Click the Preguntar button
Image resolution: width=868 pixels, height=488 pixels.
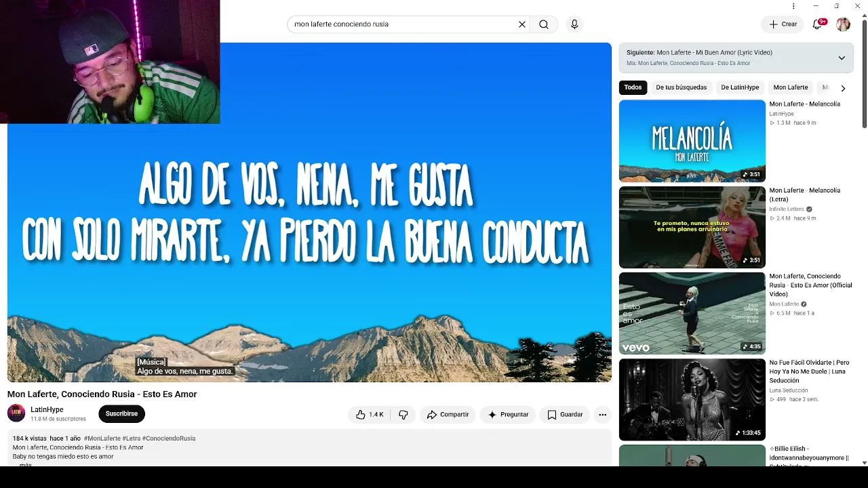coord(508,415)
